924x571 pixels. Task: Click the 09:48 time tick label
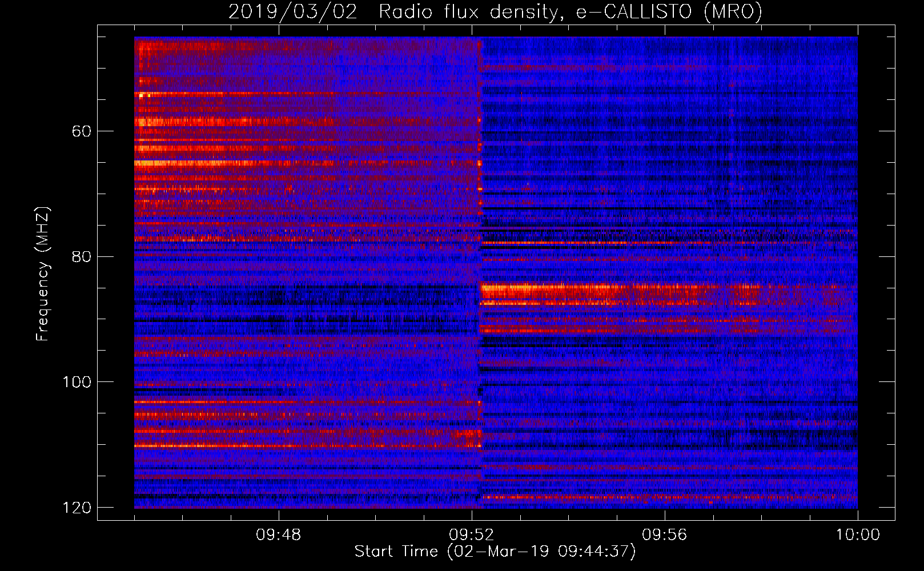(278, 535)
